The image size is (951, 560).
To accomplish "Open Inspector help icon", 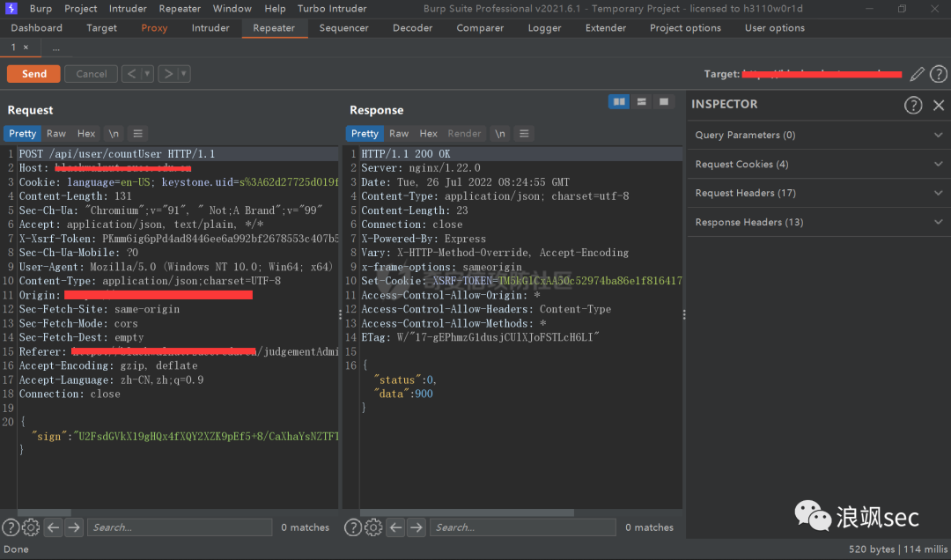I will point(913,105).
